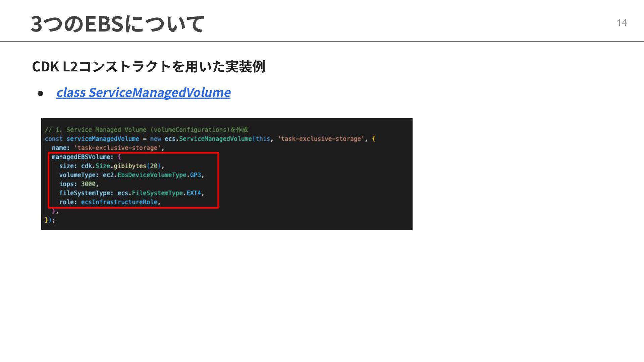Click the fileSystemType EXT4 line
This screenshot has height=362, width=644.
point(131,193)
